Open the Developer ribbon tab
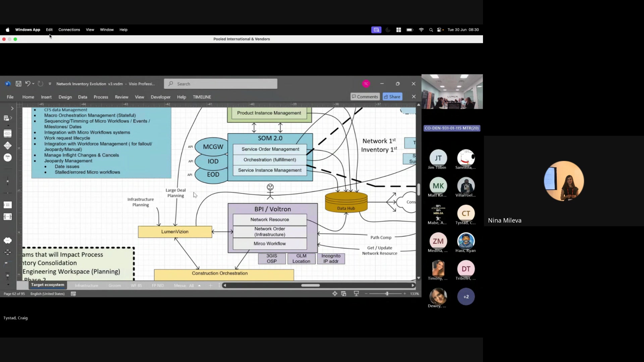This screenshot has width=644, height=362. click(x=161, y=97)
